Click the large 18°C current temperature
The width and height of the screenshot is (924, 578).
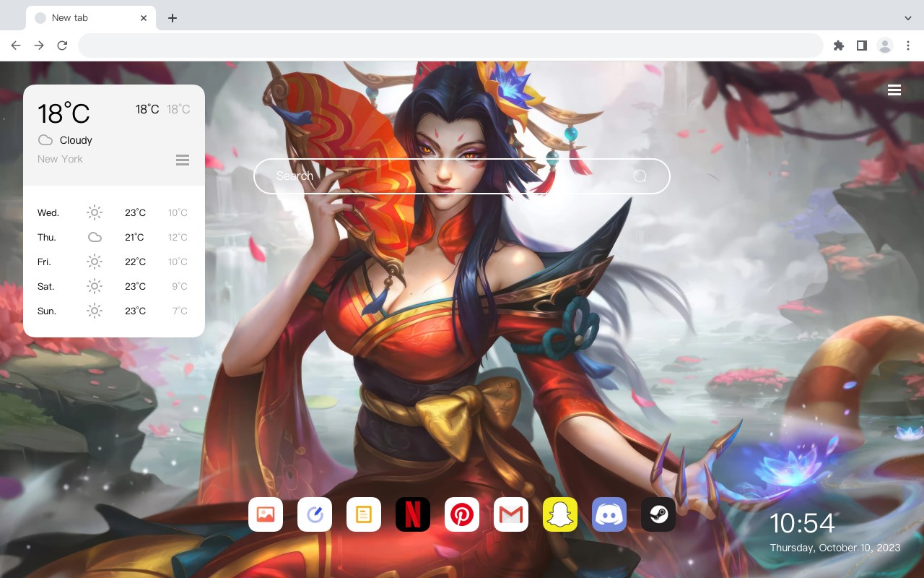tap(64, 113)
